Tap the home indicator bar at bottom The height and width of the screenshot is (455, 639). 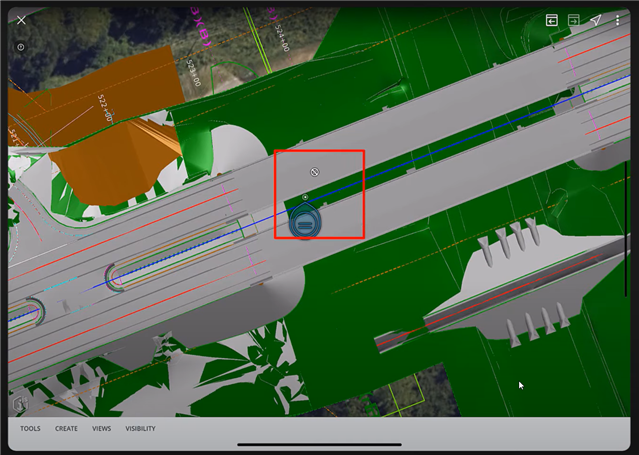pyautogui.click(x=319, y=445)
